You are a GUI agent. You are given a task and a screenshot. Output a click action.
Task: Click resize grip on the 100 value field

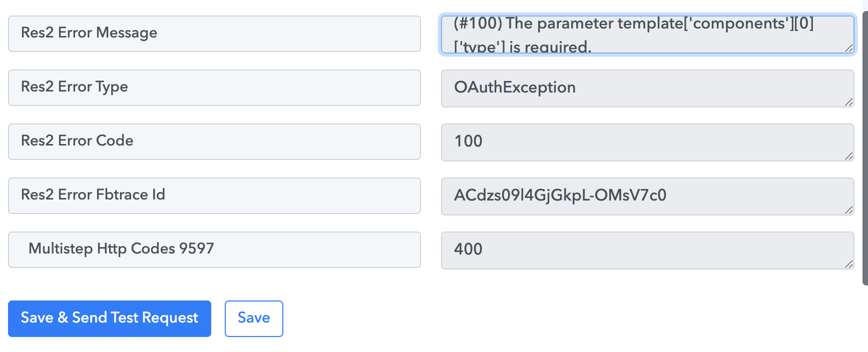click(x=848, y=156)
